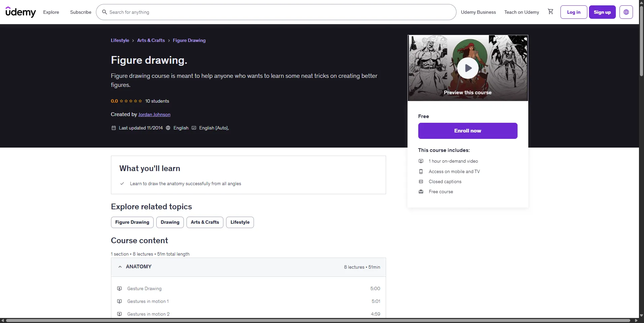Click the star rating icons

coord(131,101)
